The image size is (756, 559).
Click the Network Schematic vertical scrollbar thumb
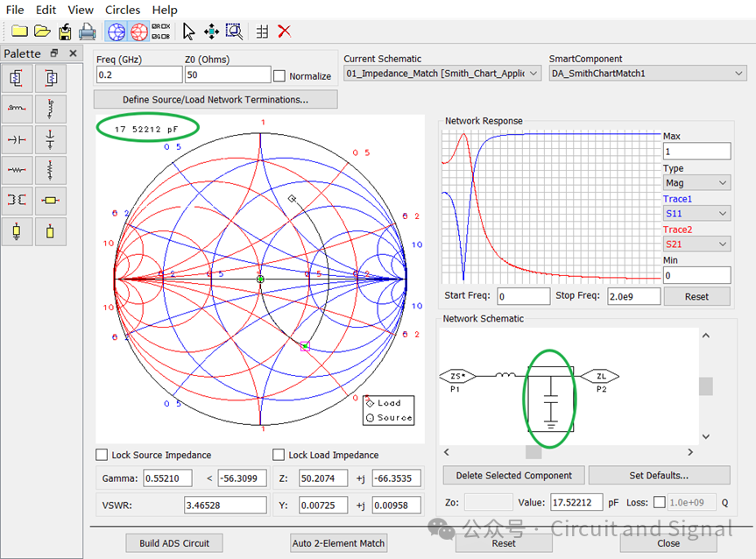coord(706,386)
